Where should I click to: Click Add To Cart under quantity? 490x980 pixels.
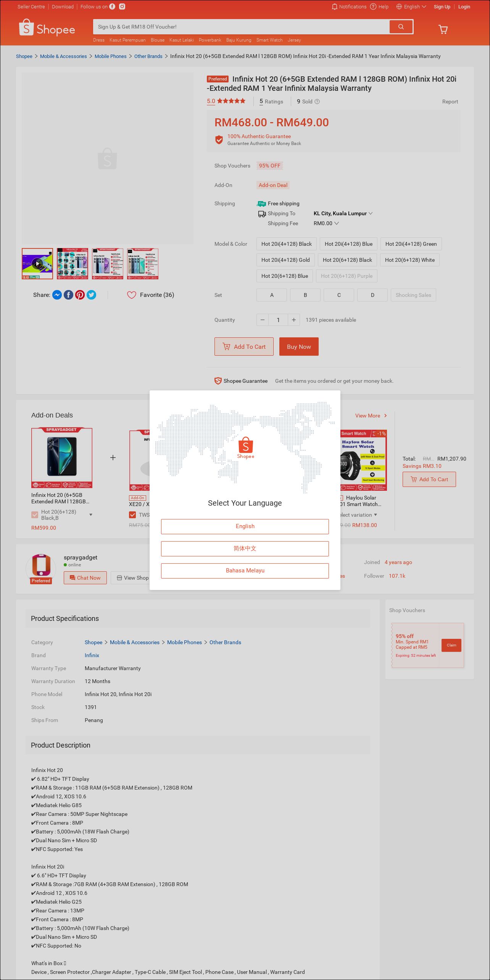pyautogui.click(x=244, y=347)
